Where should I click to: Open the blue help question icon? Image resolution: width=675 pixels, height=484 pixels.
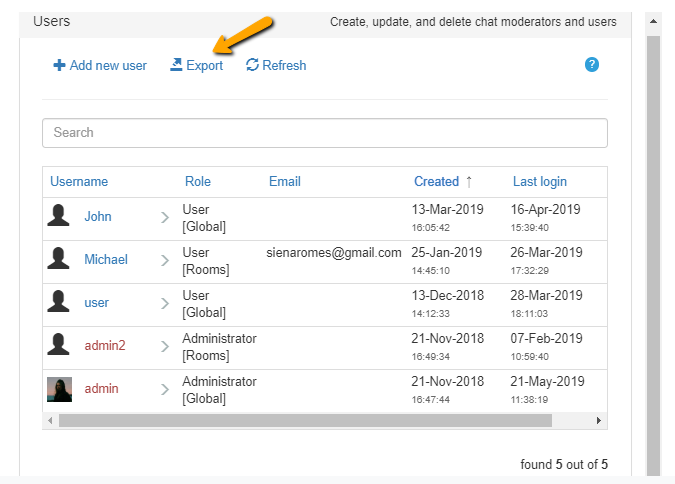[592, 65]
